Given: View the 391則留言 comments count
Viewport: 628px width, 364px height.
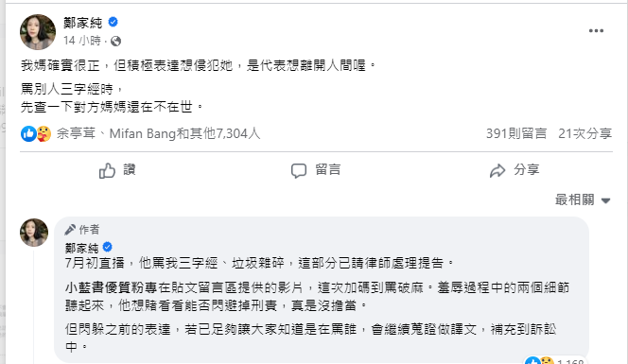Looking at the screenshot, I should [x=516, y=133].
